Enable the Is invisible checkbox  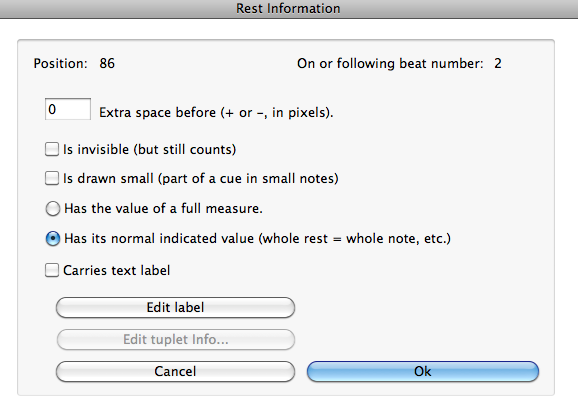click(52, 149)
